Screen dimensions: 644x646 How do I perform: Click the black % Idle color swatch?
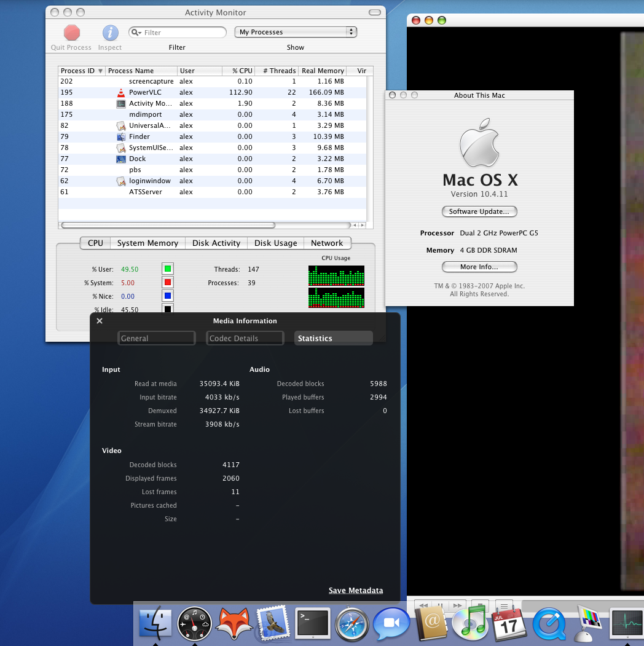[x=168, y=308]
